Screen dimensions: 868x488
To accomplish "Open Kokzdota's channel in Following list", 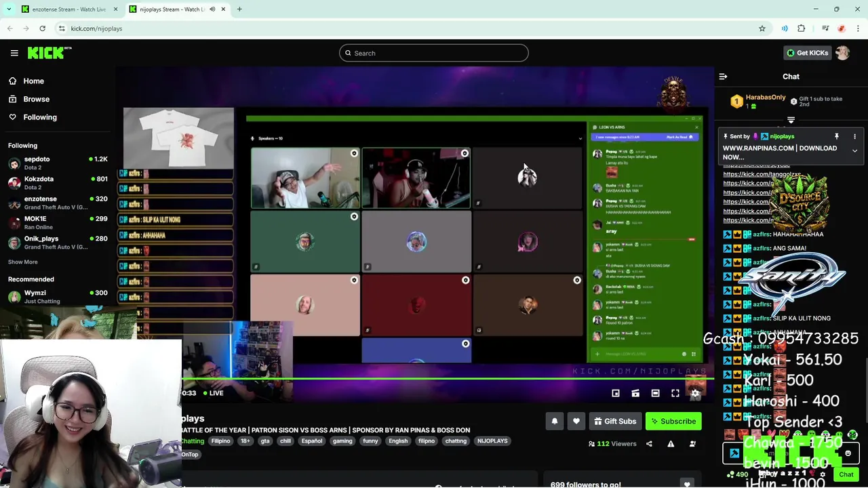I will (x=58, y=183).
